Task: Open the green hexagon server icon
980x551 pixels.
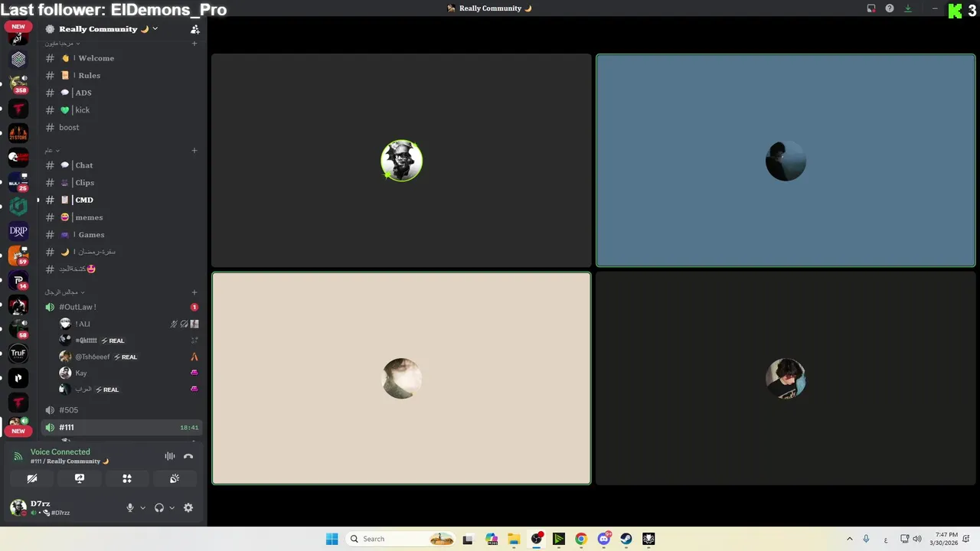Action: pyautogui.click(x=18, y=206)
